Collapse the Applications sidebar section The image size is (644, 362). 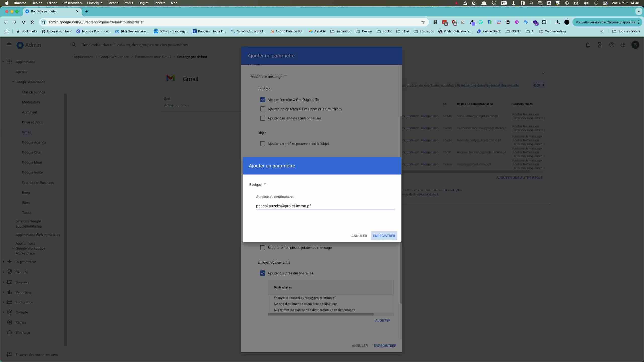tap(3, 62)
